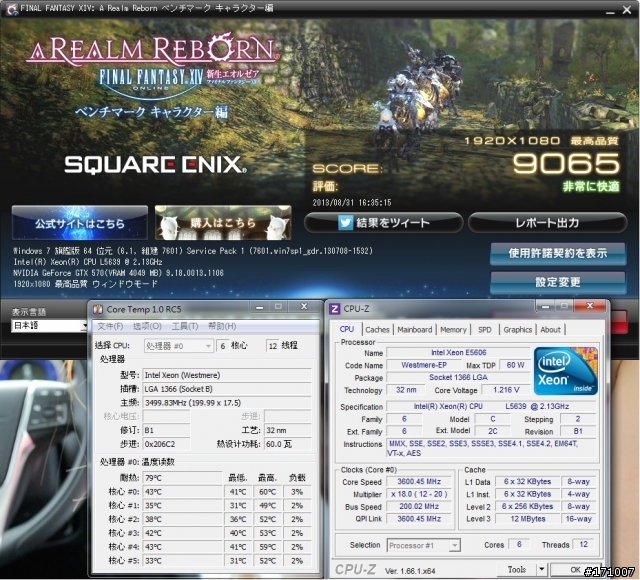Click the 核心 #5 33°C temperature reading
The height and width of the screenshot is (580, 640).
coord(182,561)
